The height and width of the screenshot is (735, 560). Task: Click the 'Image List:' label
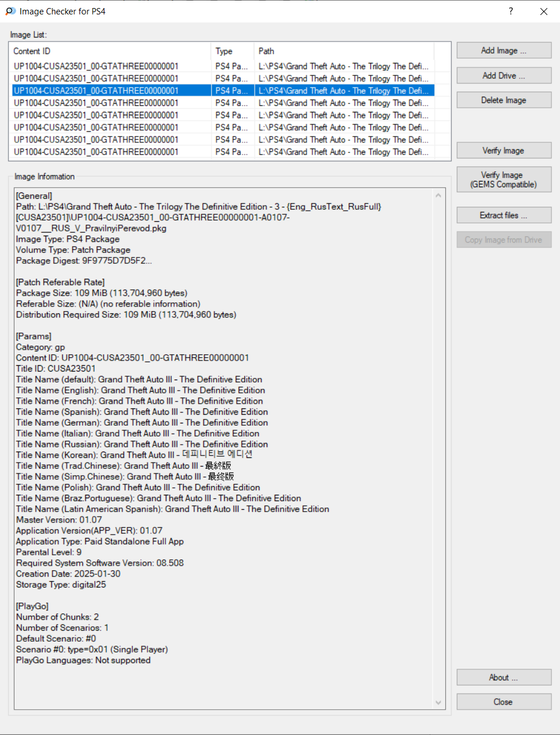pyautogui.click(x=28, y=35)
